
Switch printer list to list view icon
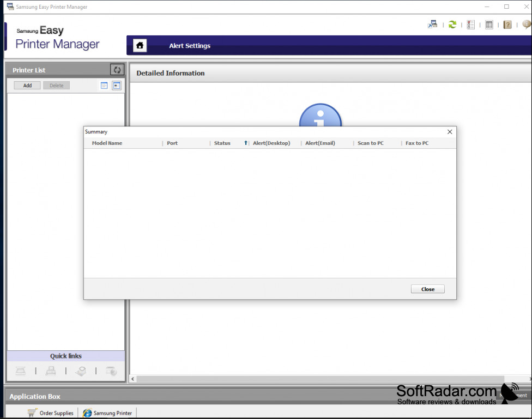coord(104,86)
